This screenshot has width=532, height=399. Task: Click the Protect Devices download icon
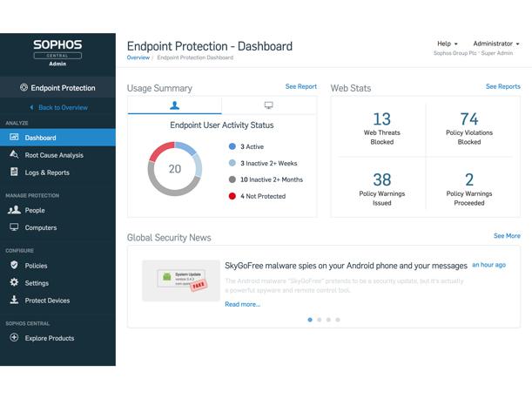click(x=14, y=300)
